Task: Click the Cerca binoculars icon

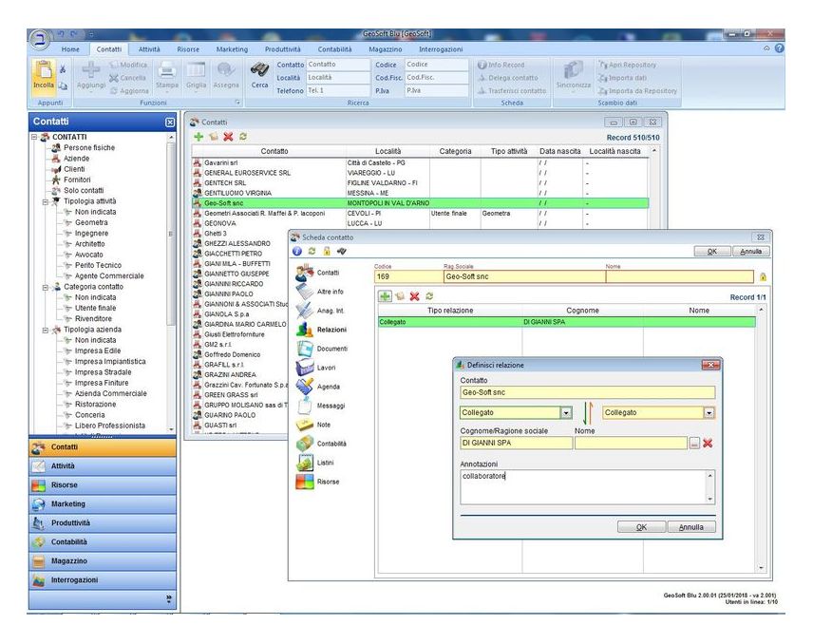Action: (259, 69)
